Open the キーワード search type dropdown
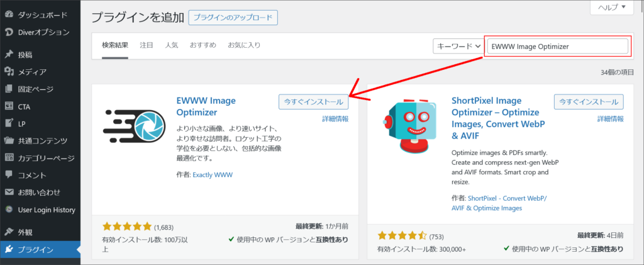 point(458,46)
